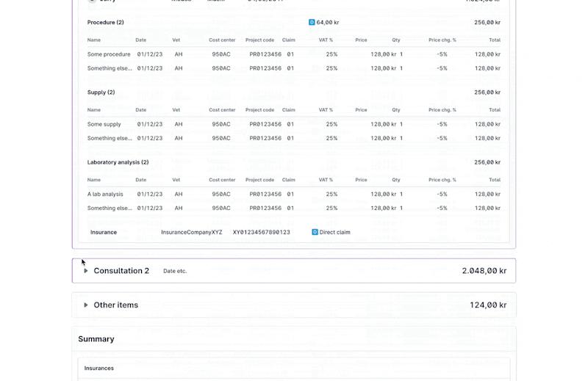Click Some procedure project code PR0123456
This screenshot has width=588, height=381.
coord(265,54)
